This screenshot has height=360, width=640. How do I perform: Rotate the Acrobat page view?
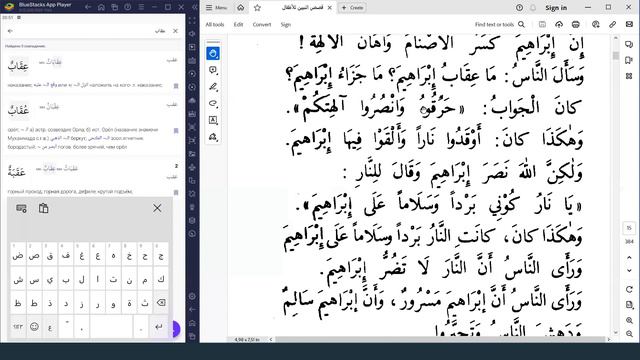pyautogui.click(x=629, y=289)
